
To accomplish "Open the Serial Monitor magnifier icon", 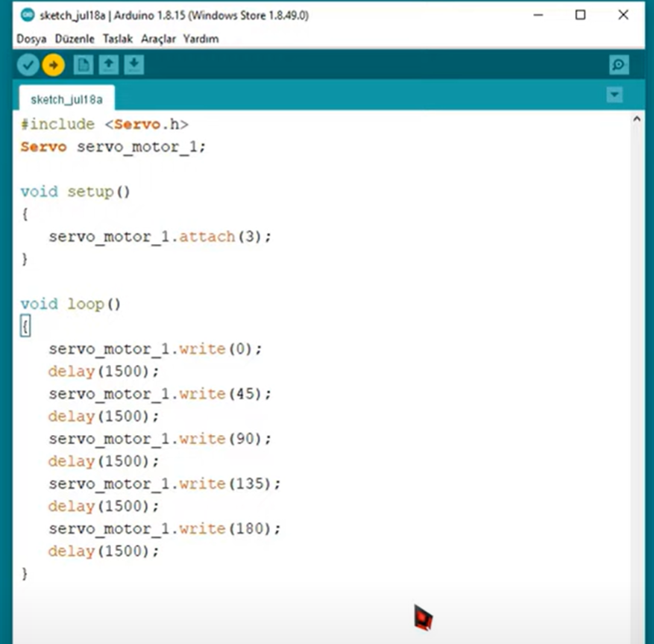I will tap(618, 65).
